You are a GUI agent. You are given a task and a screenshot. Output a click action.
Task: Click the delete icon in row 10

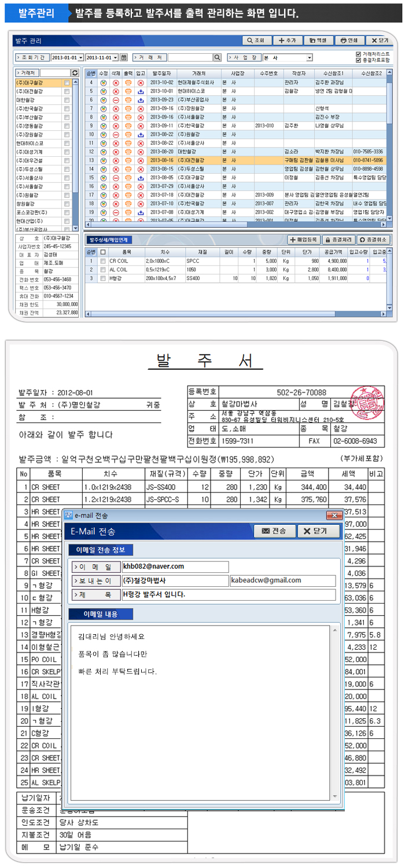point(115,134)
